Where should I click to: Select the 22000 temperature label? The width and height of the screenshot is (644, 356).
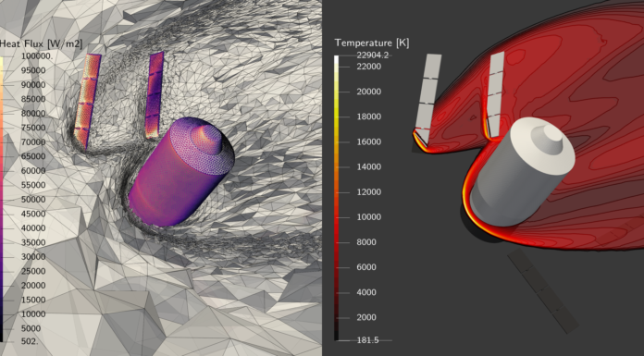point(369,67)
